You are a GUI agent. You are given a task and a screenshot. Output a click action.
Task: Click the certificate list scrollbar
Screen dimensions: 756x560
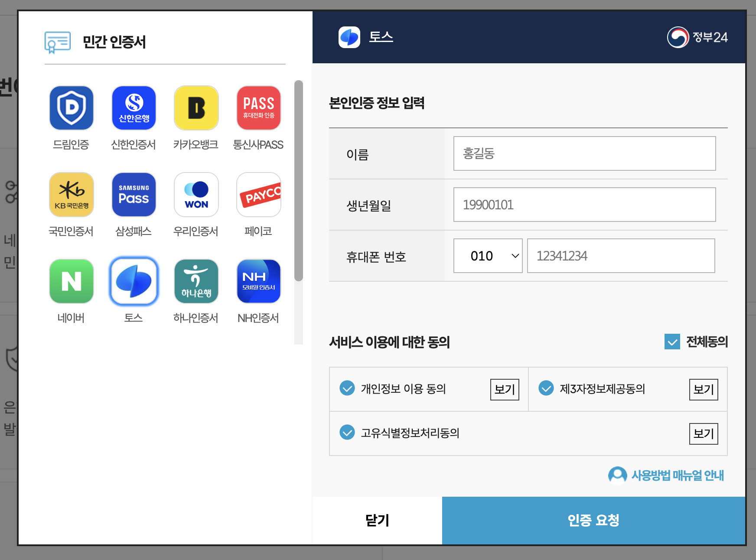(299, 181)
